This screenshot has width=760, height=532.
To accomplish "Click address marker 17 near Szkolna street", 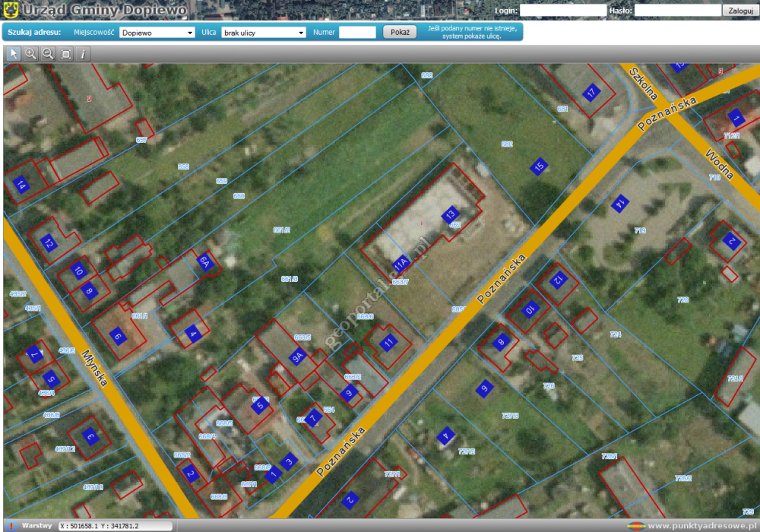I will pyautogui.click(x=591, y=93).
